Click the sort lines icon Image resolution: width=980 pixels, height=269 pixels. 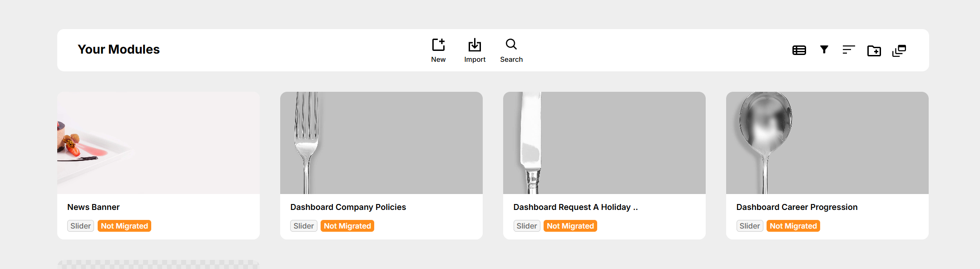(x=848, y=50)
